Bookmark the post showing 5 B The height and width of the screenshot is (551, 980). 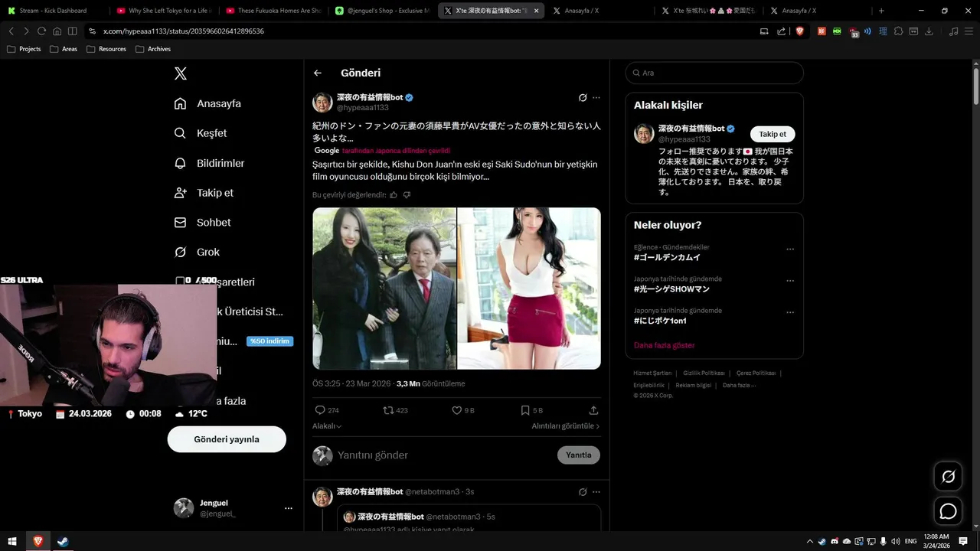[x=525, y=410]
